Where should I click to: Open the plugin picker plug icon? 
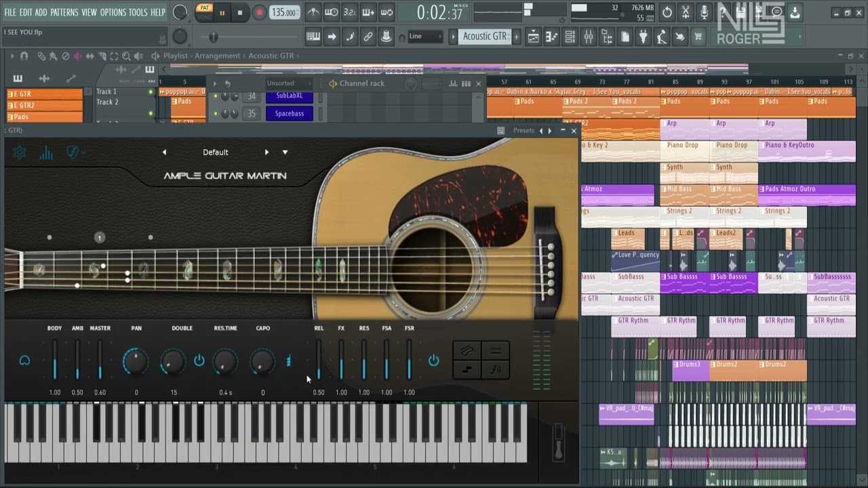[x=644, y=37]
